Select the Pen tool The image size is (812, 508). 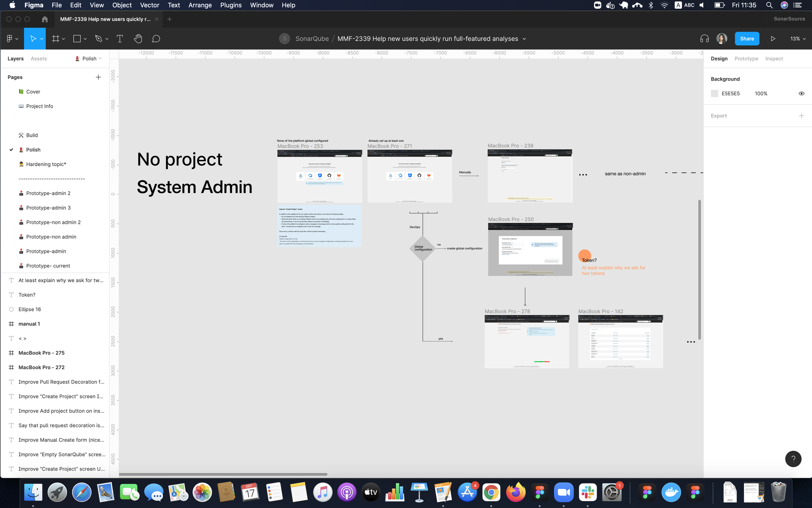coord(98,39)
